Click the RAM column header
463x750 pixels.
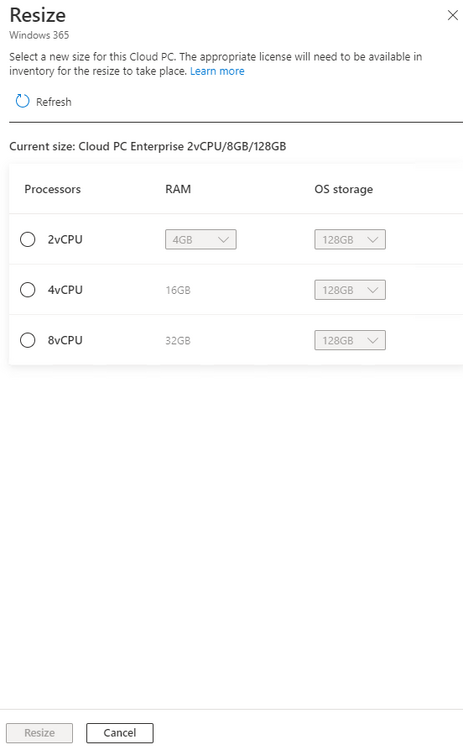point(178,189)
